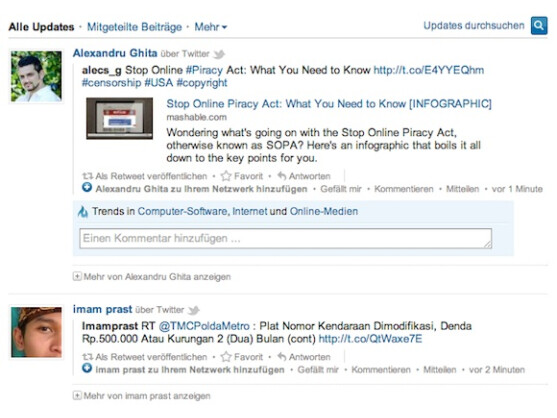This screenshot has width=557, height=418.
Task: Click the #censorship hashtag
Action: coord(111,83)
